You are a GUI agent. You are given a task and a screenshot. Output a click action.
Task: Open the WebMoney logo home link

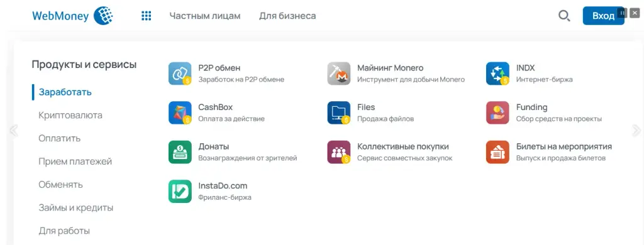[x=73, y=16]
